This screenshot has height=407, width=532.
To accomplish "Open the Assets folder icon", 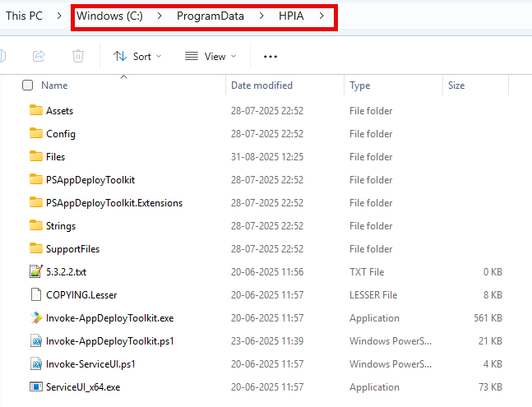I will [35, 111].
